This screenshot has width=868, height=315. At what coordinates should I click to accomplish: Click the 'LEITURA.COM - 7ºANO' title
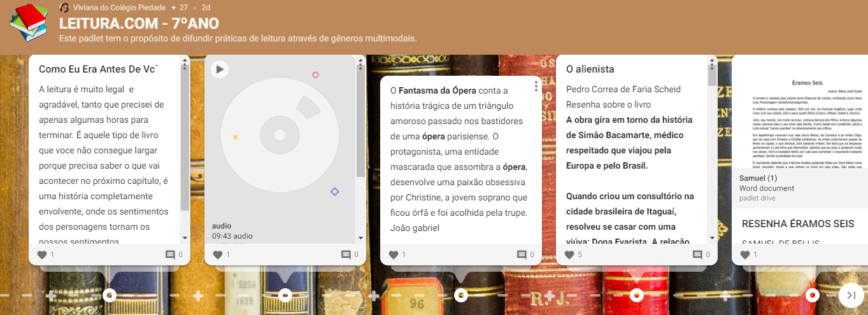[139, 24]
